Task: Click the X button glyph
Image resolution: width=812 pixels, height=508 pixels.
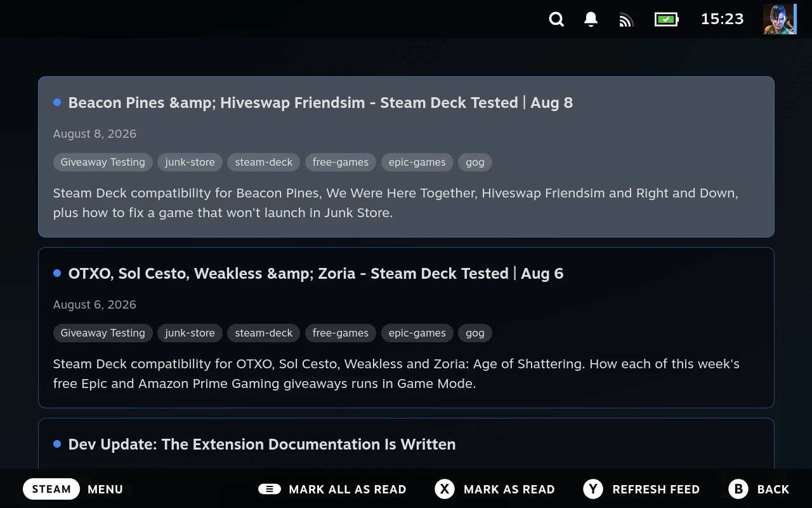Action: pyautogui.click(x=445, y=489)
